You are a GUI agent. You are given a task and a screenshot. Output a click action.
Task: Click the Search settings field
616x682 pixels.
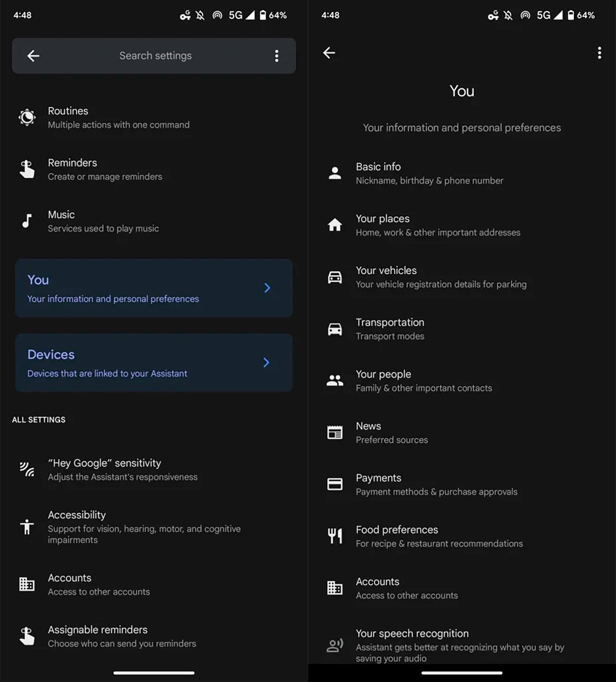(155, 56)
